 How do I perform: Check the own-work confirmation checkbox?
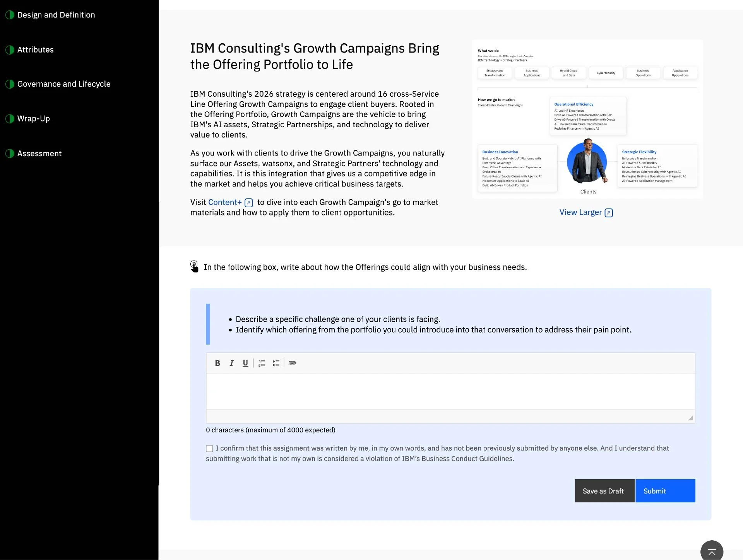tap(209, 449)
